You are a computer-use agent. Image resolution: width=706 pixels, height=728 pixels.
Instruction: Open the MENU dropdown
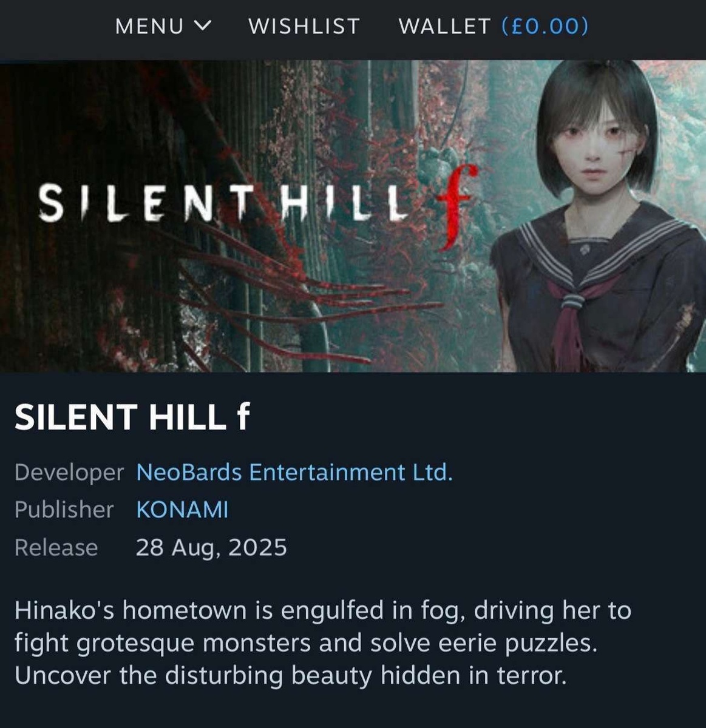click(163, 26)
